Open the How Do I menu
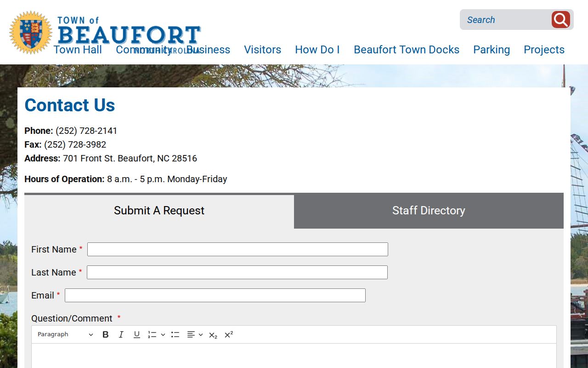Image resolution: width=588 pixels, height=368 pixels. (x=317, y=50)
